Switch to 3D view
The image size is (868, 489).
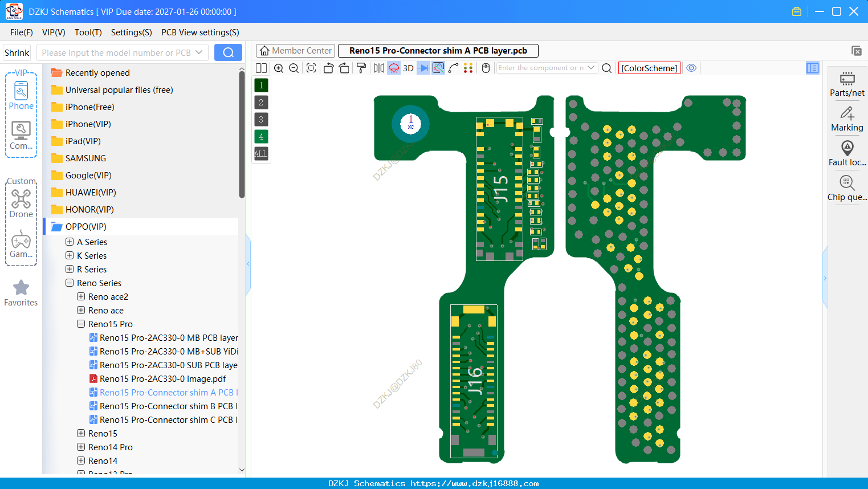[x=408, y=68]
